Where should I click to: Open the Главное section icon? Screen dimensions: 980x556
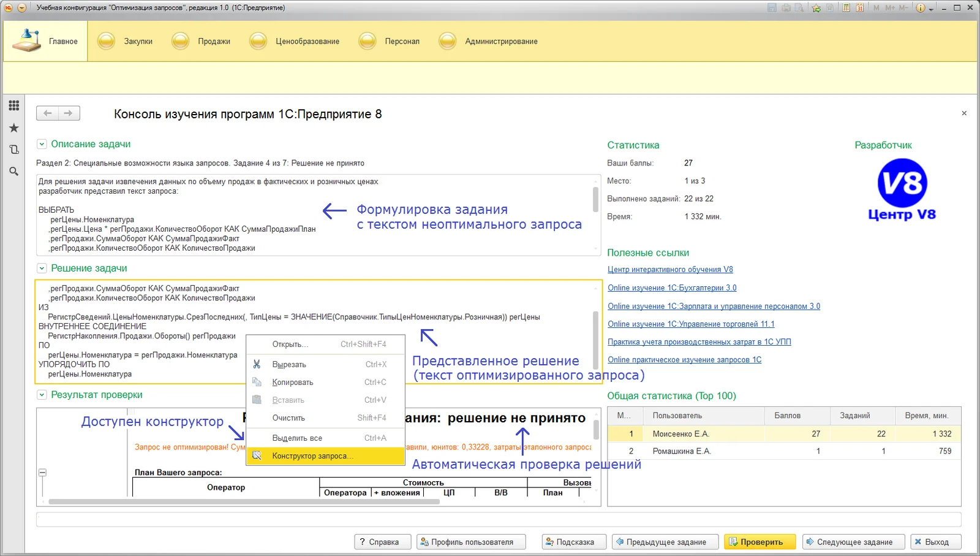(27, 40)
